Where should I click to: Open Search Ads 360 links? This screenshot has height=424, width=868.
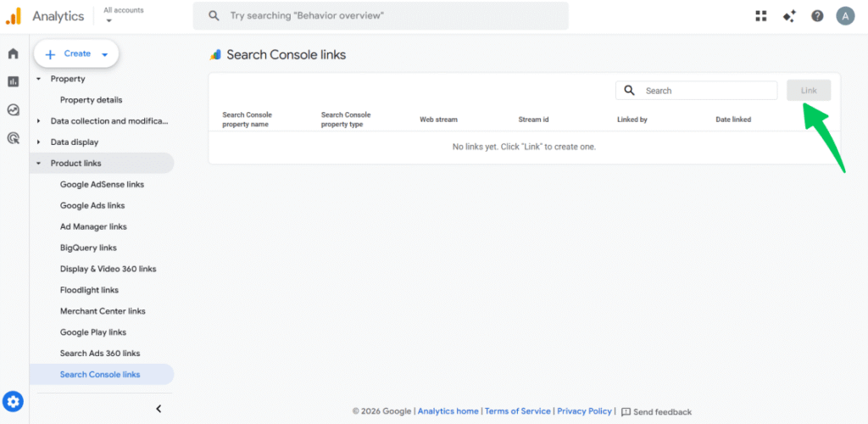click(x=100, y=353)
